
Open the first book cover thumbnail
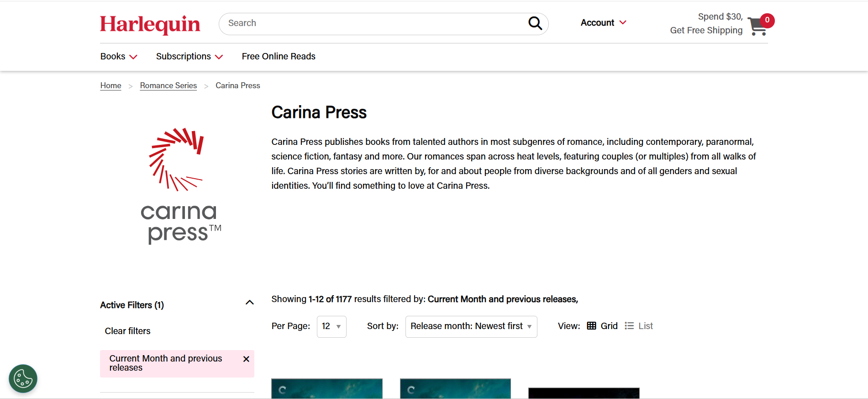click(327, 388)
